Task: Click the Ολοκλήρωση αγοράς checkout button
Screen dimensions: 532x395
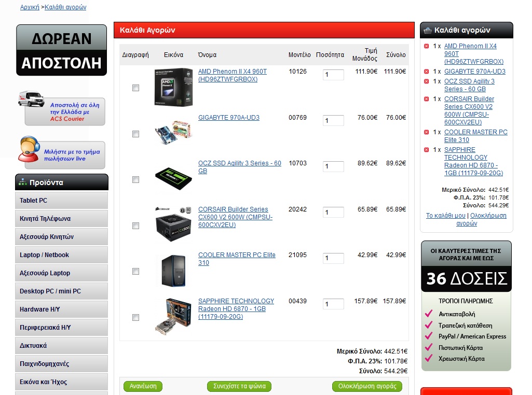Action: (x=367, y=386)
